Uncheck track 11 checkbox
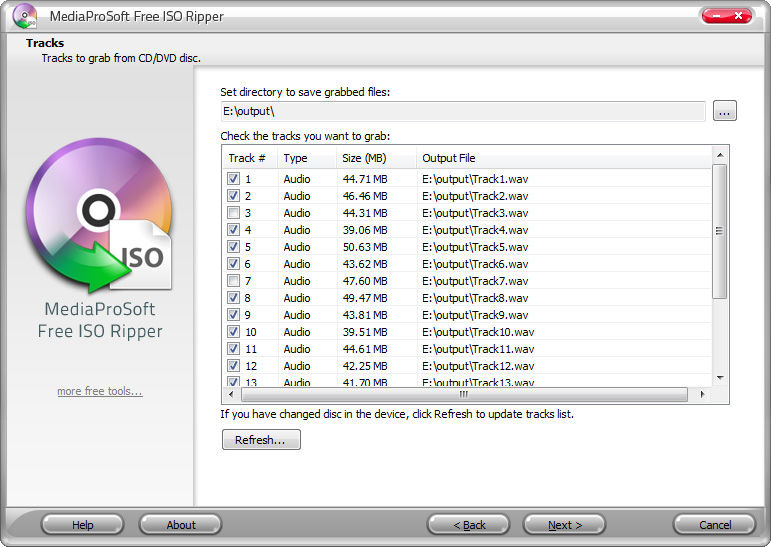Viewport: 771px width, 547px height. pyautogui.click(x=234, y=349)
